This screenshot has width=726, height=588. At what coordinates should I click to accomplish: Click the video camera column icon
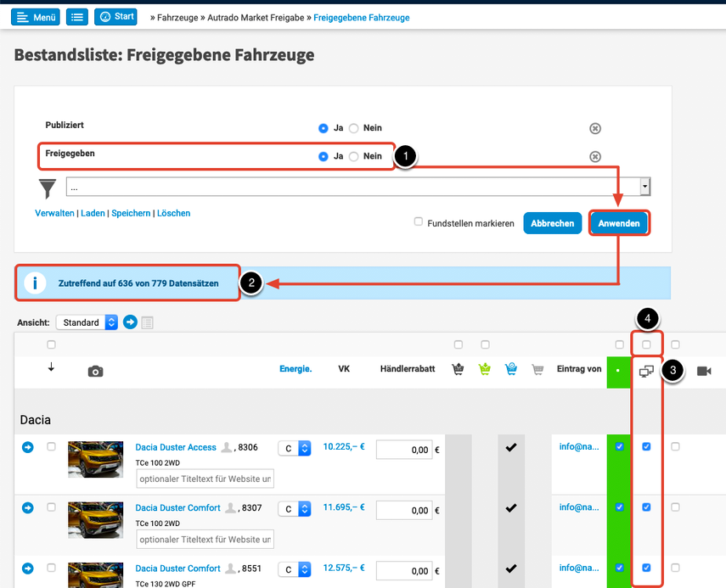pyautogui.click(x=703, y=371)
